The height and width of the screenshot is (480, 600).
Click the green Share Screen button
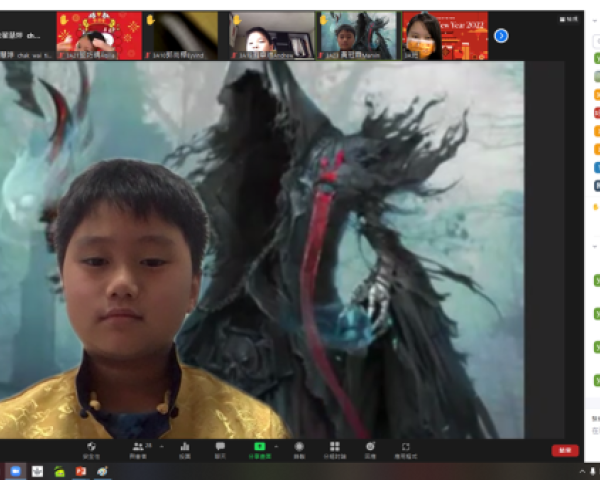pyautogui.click(x=260, y=450)
